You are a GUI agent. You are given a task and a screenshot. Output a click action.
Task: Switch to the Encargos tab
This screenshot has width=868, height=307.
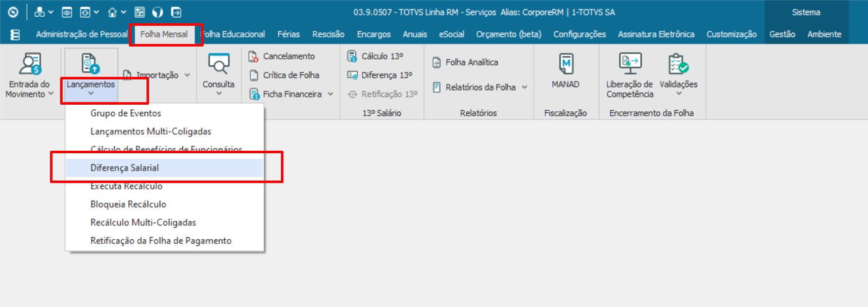click(x=374, y=34)
